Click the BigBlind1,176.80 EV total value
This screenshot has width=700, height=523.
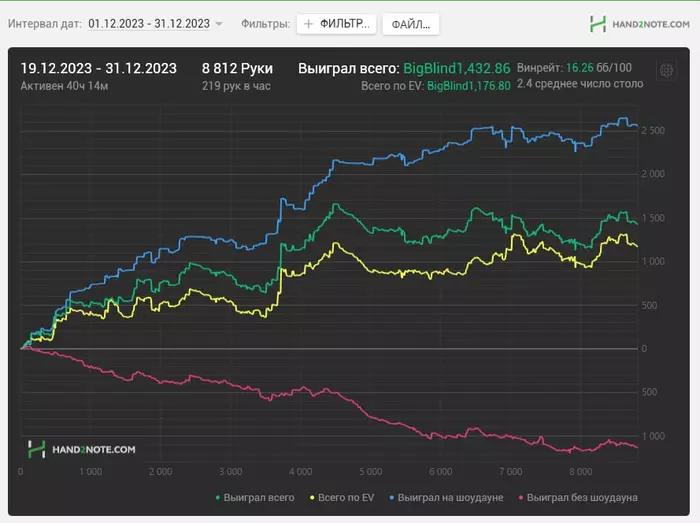[469, 86]
